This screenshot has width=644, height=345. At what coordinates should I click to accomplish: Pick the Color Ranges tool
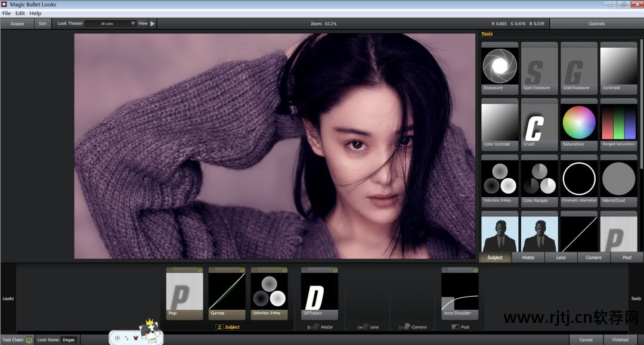(539, 181)
